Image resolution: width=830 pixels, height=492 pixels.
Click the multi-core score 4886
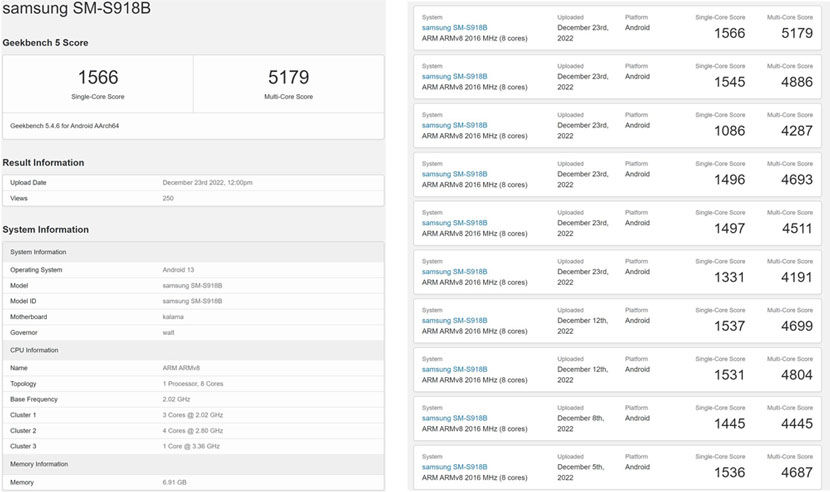[x=797, y=82]
